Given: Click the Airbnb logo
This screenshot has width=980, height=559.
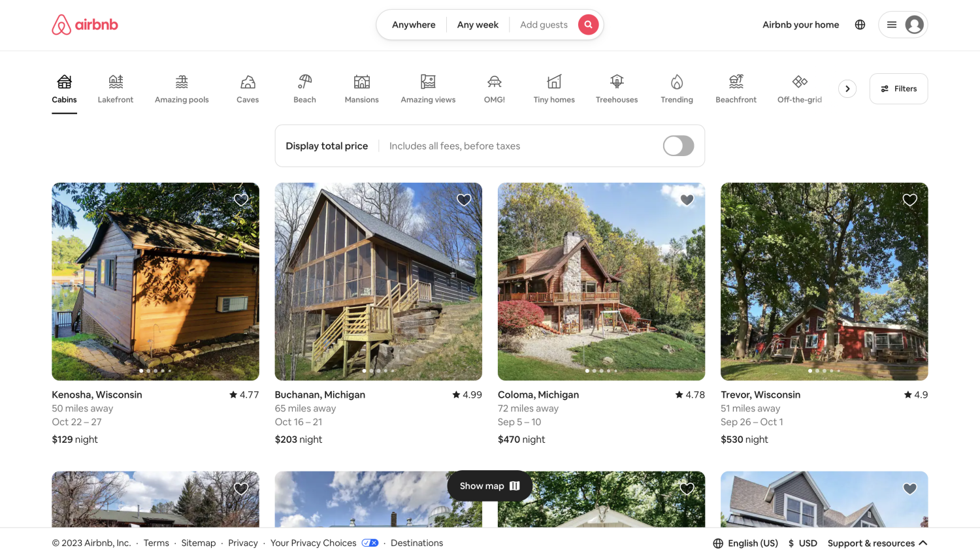Looking at the screenshot, I should coord(84,24).
